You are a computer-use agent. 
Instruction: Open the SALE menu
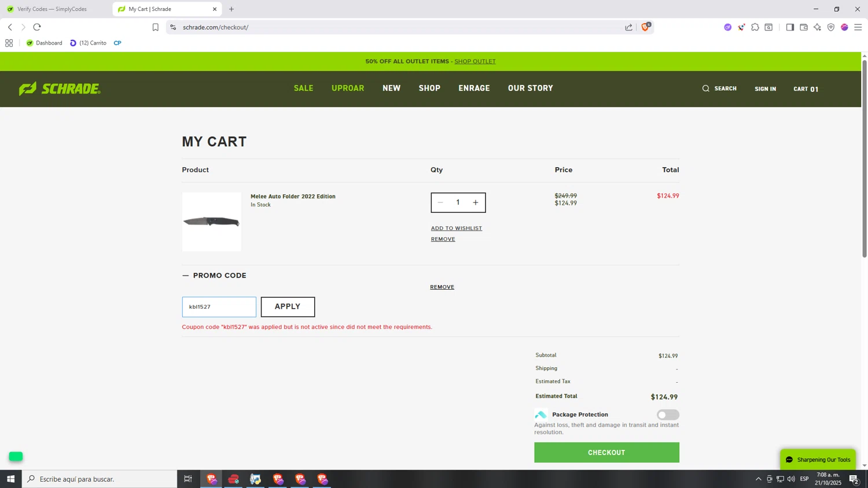click(304, 88)
